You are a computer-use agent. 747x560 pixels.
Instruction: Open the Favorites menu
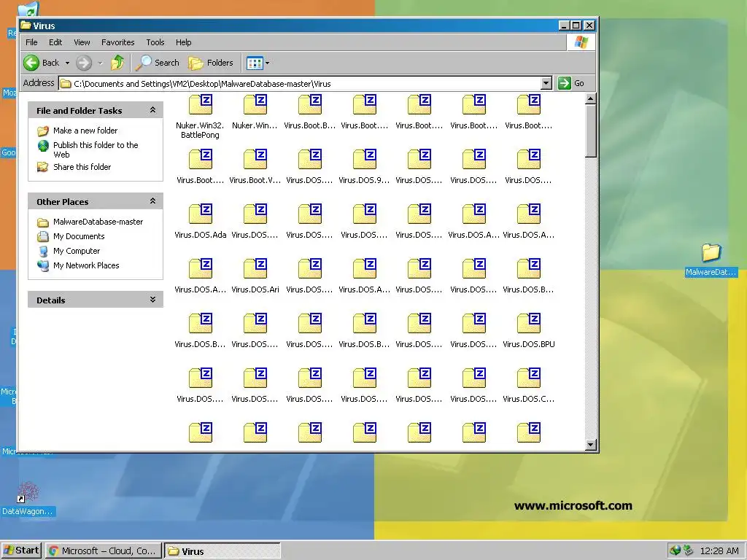click(117, 42)
